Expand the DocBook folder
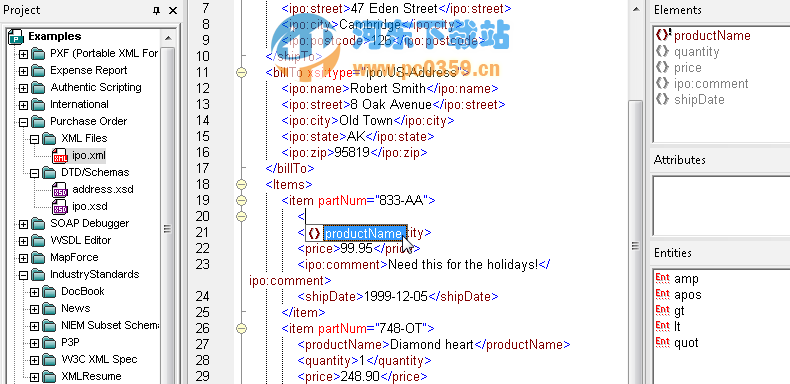Screen dimensions: 790x384 [x=34, y=292]
